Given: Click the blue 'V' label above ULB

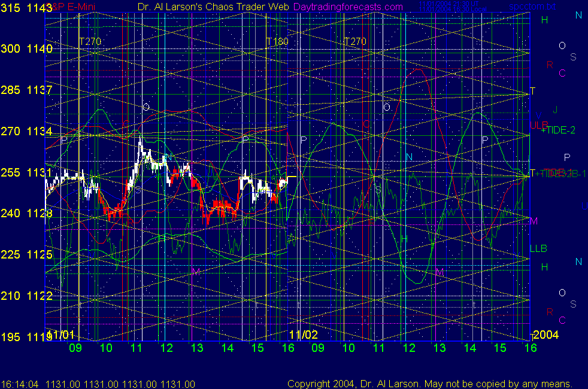Looking at the screenshot, I should [538, 116].
